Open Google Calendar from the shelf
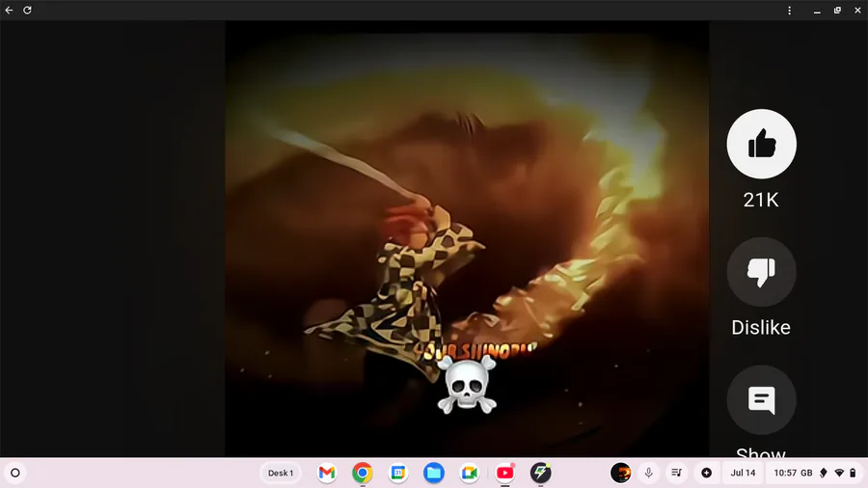868x488 pixels. click(x=398, y=473)
